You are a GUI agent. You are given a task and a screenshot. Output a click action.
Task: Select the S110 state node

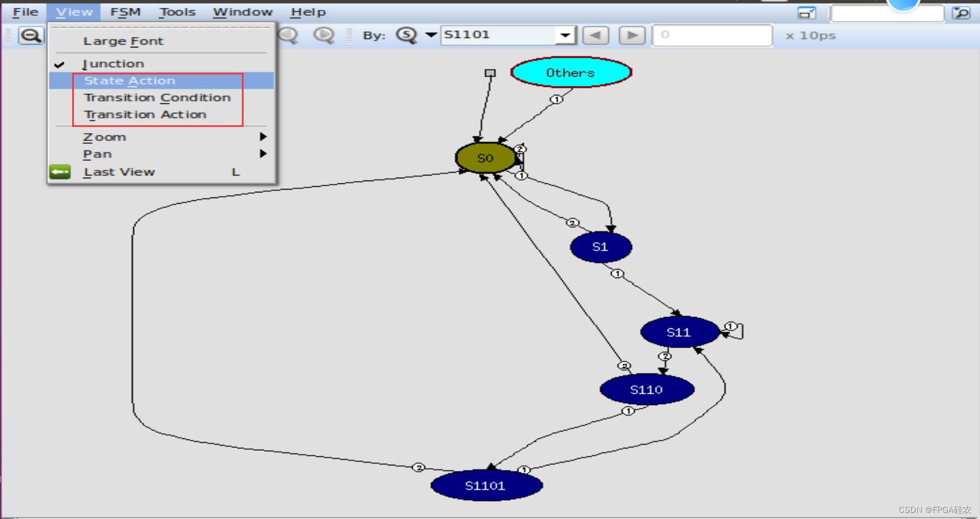(x=647, y=389)
